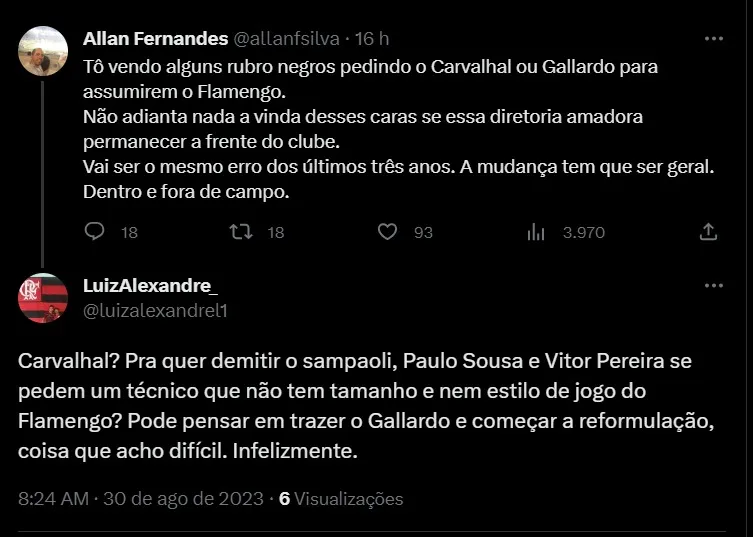Screen dimensions: 753x537
Task: Click LuizAlexandre_ reply text body
Action: tap(366, 405)
